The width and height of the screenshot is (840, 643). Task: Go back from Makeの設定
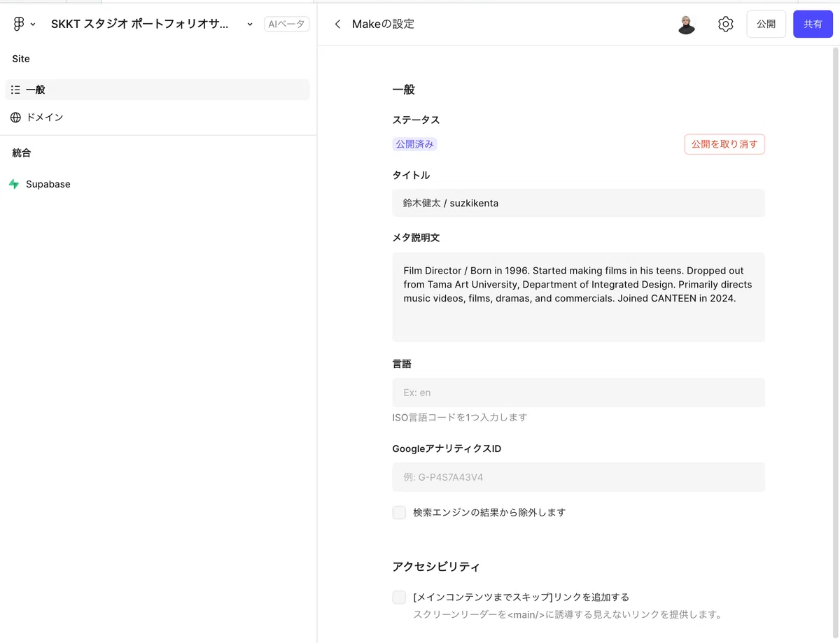[337, 24]
